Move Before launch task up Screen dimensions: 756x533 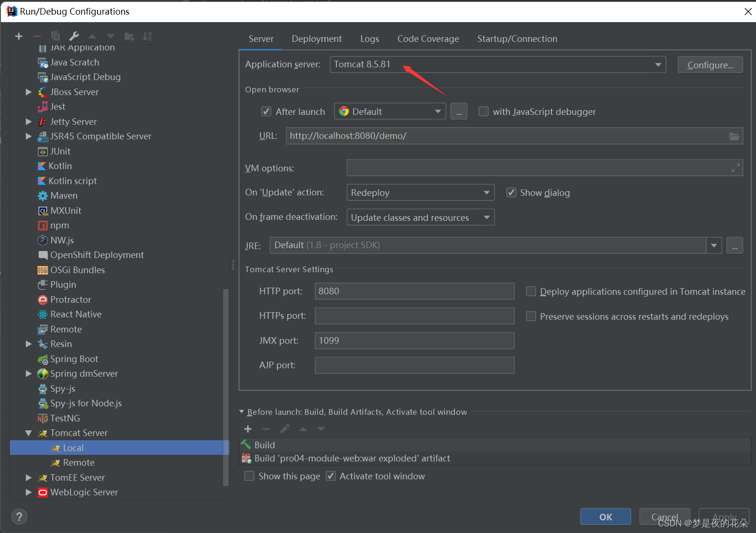(303, 429)
